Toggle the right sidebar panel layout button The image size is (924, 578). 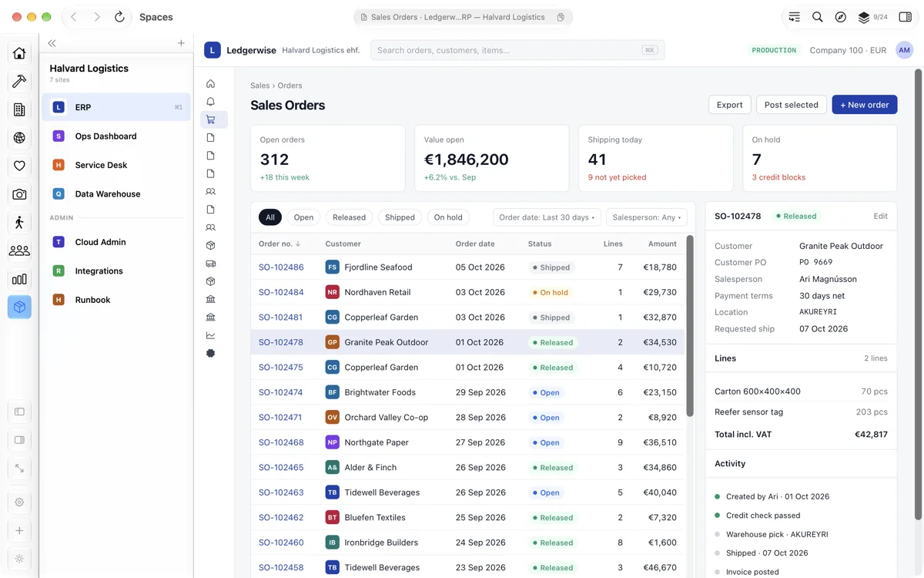click(19, 440)
